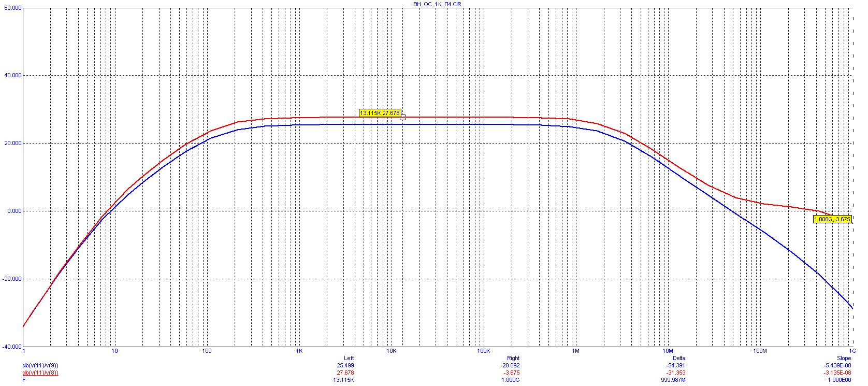Click the Delta column header
Viewport: 868px width, 386px height.
point(678,358)
